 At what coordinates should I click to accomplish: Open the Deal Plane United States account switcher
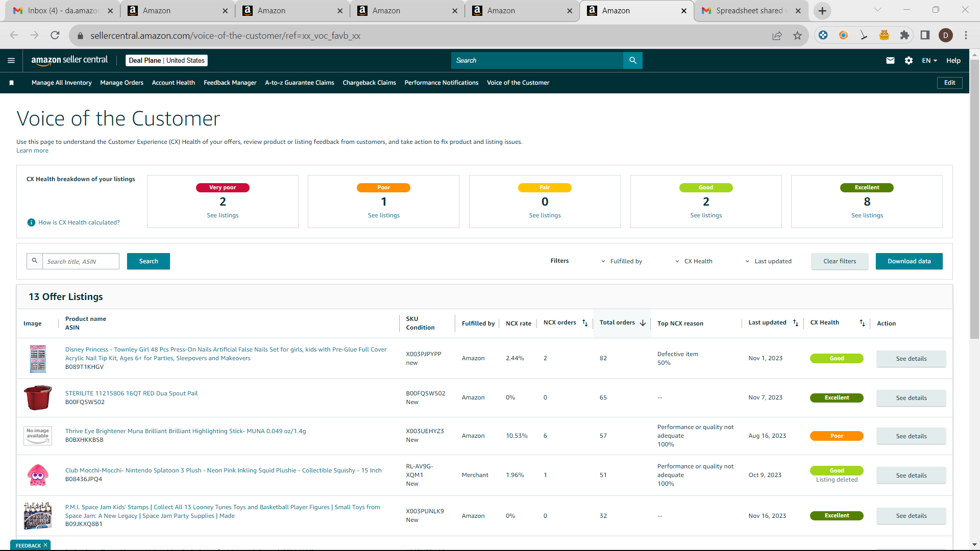point(166,60)
